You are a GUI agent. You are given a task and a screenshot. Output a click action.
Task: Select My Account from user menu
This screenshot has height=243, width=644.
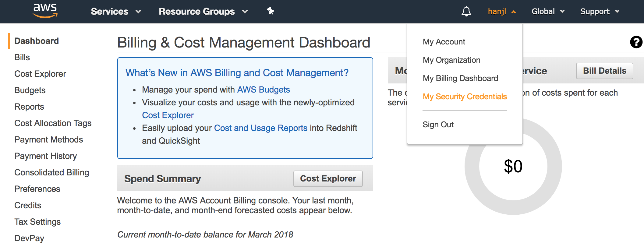click(x=444, y=42)
